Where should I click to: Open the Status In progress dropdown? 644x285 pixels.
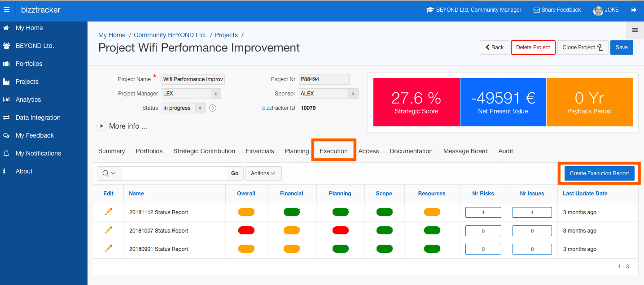[x=184, y=108]
